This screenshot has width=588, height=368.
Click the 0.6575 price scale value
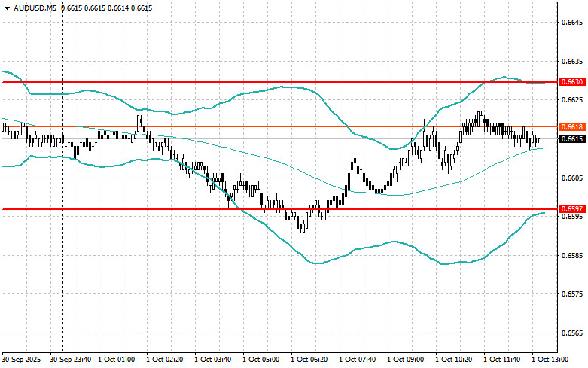(573, 294)
